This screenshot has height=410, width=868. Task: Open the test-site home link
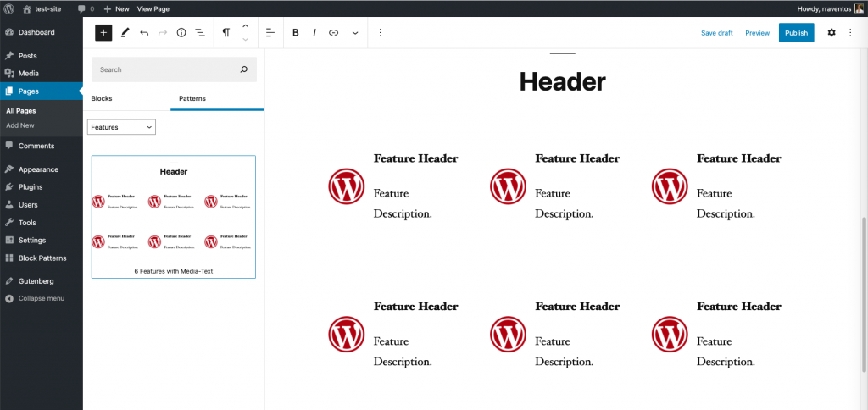click(x=42, y=8)
